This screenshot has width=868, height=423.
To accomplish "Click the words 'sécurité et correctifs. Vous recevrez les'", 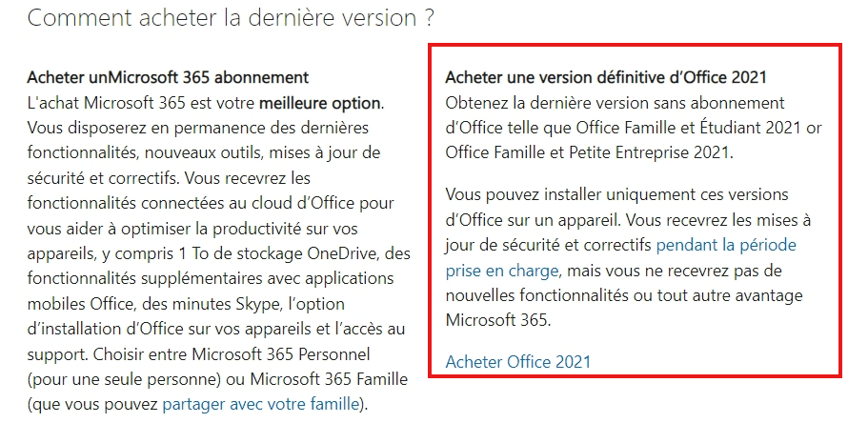I will [x=169, y=178].
